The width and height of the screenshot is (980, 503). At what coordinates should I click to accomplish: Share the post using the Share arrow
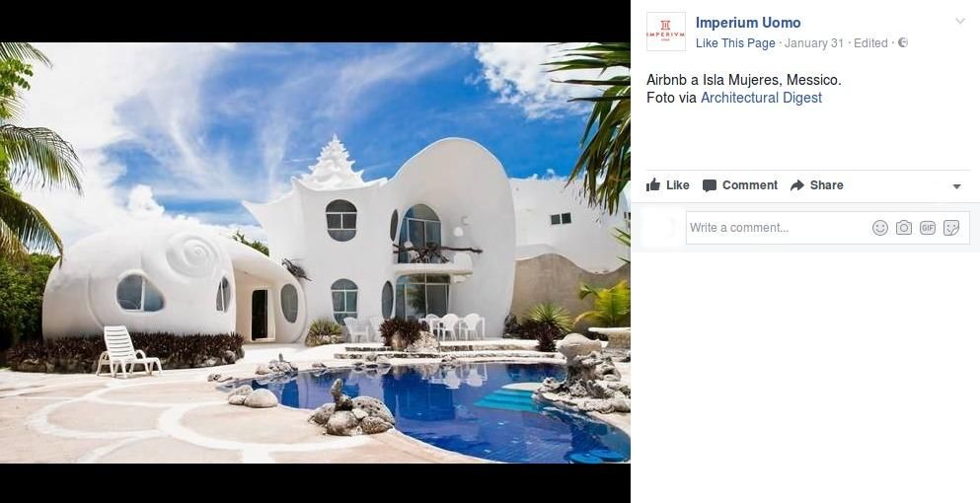click(x=817, y=185)
